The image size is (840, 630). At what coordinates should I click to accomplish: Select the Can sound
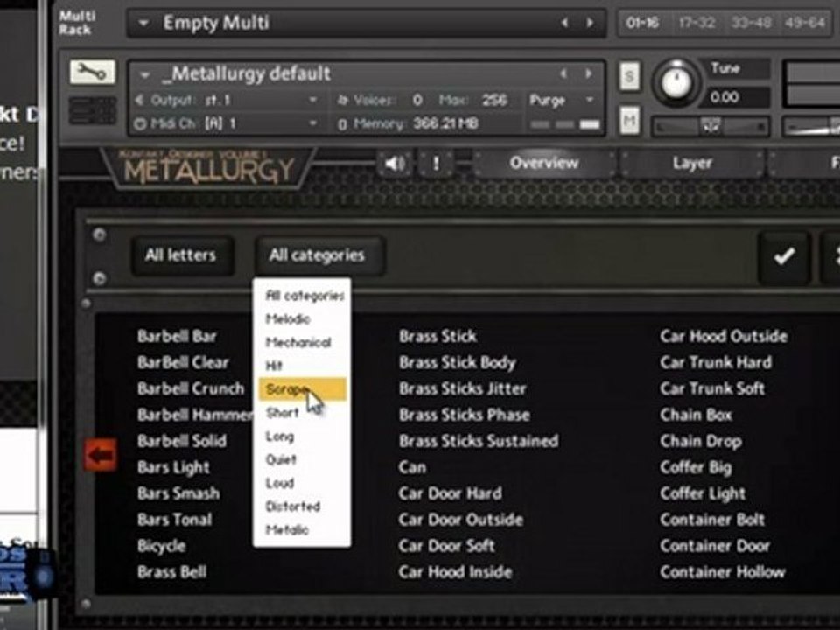(412, 467)
